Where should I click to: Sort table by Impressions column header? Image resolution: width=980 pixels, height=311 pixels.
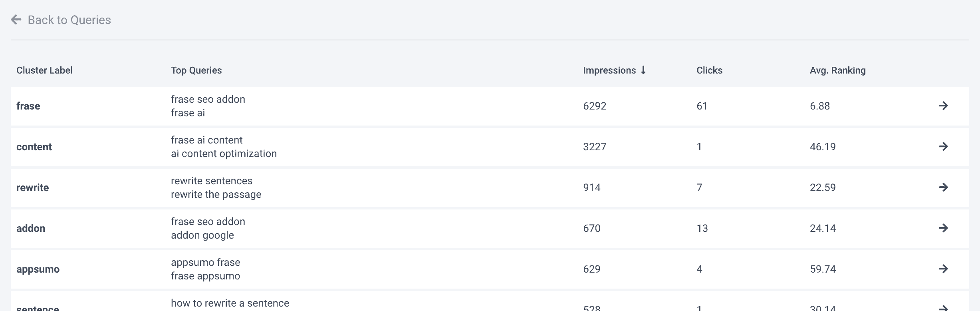609,70
